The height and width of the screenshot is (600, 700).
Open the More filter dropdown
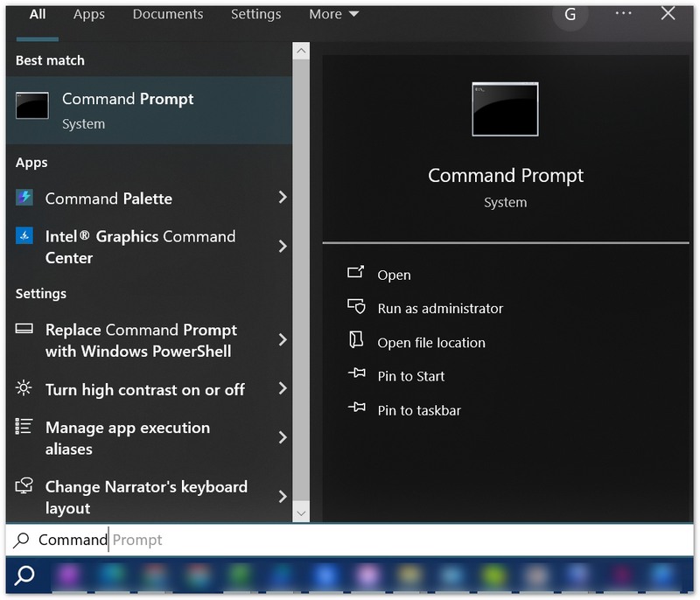tap(334, 14)
